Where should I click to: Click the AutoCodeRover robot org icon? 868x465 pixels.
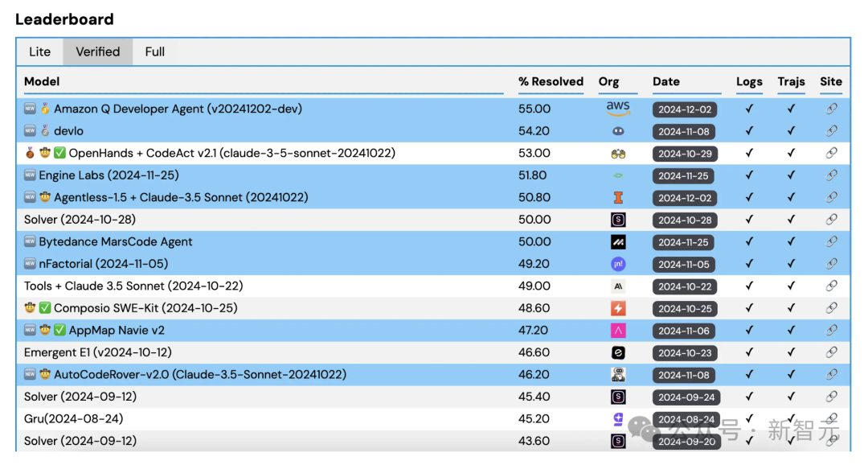coord(616,374)
